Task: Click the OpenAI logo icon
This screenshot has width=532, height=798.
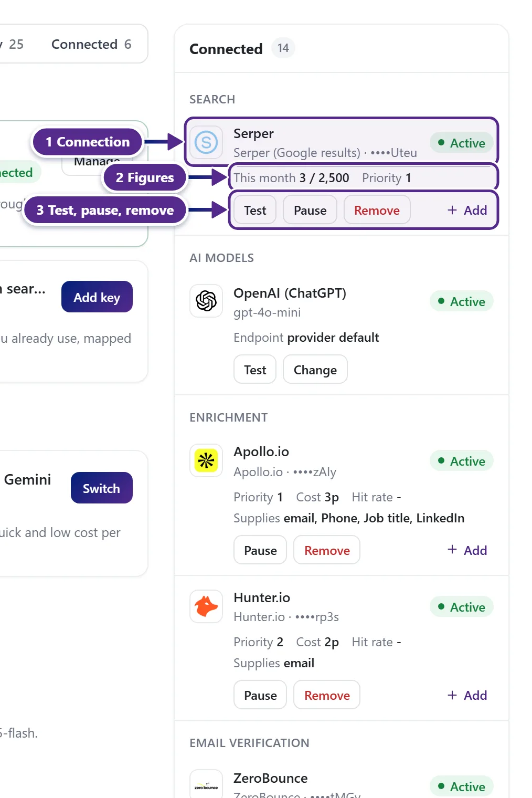Action: point(206,301)
